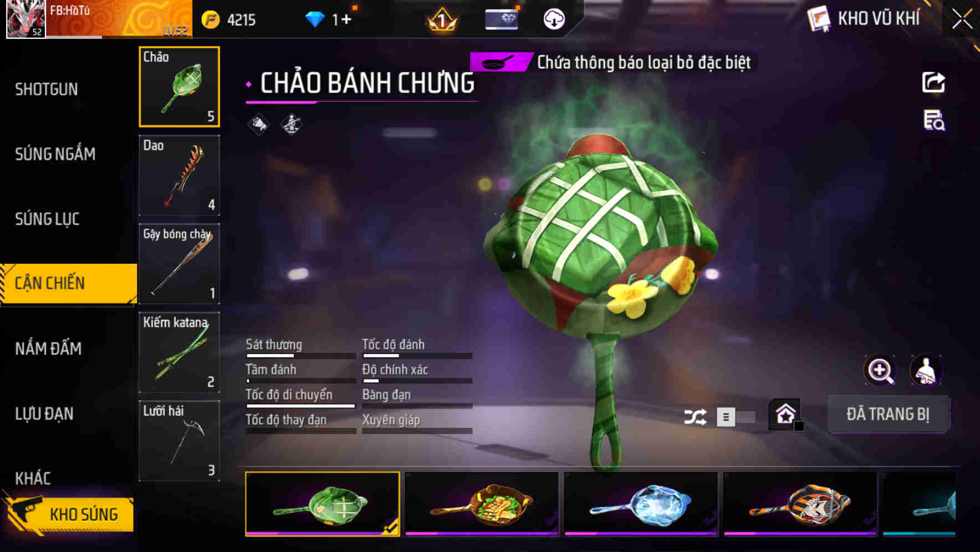Switch to the NẮM ĐẤM category

(x=48, y=349)
